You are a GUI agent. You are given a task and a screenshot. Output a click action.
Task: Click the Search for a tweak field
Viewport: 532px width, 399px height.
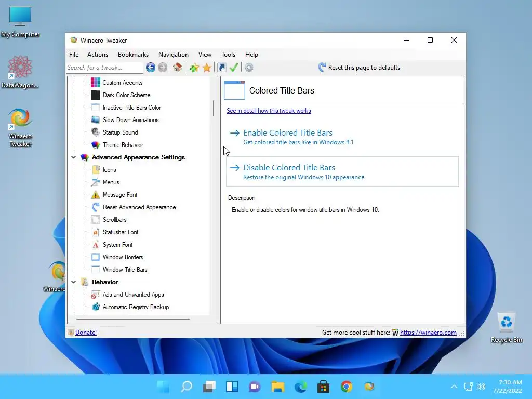[x=105, y=68]
